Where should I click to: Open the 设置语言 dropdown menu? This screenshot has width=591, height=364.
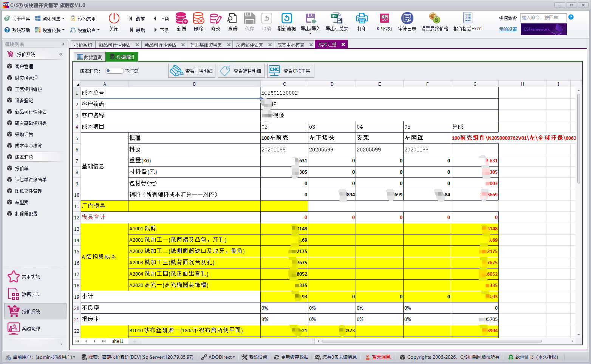click(x=85, y=30)
